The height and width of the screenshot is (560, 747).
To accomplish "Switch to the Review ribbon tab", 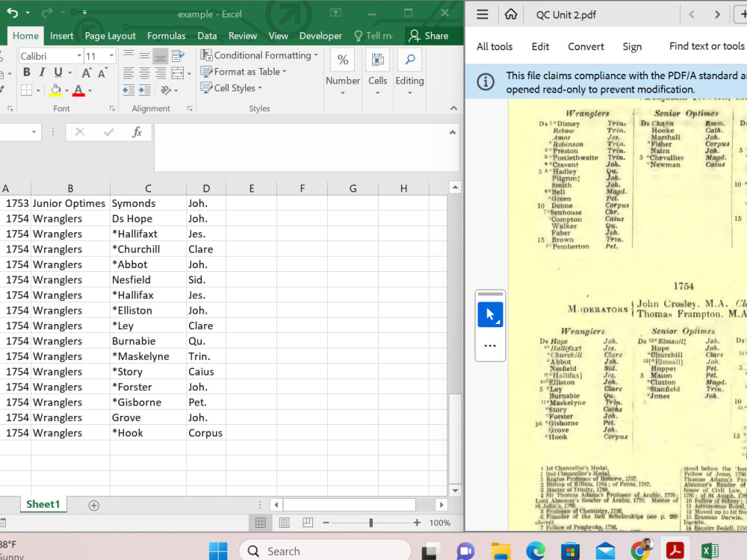I will 243,36.
